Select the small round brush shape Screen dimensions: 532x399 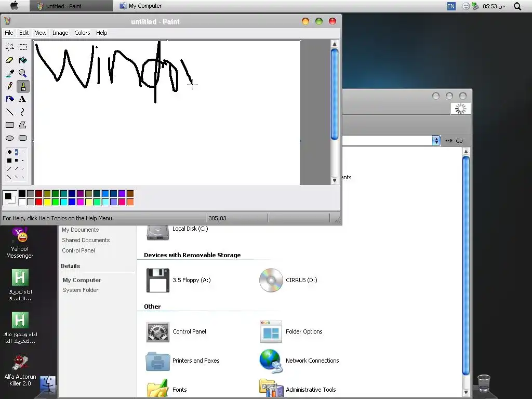pos(23,152)
